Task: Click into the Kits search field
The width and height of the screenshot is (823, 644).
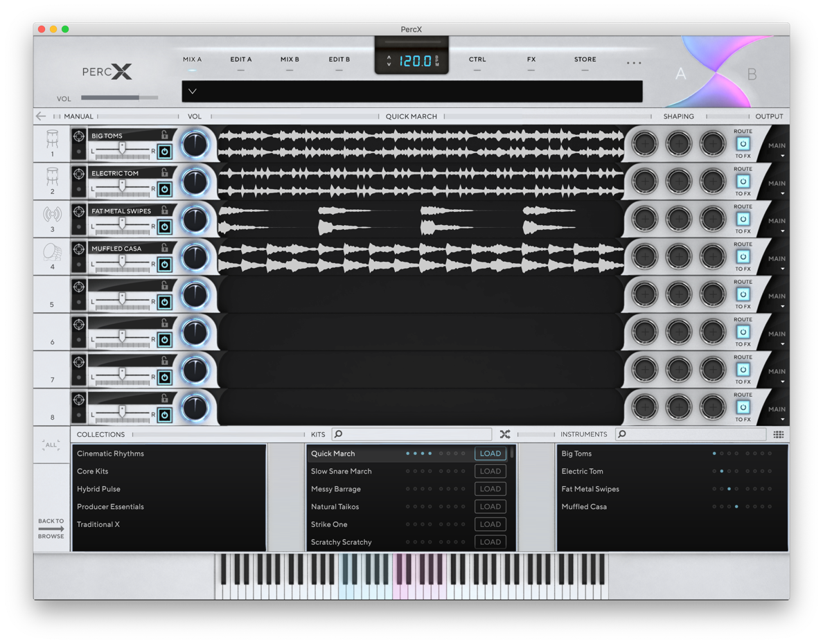Action: tap(412, 434)
